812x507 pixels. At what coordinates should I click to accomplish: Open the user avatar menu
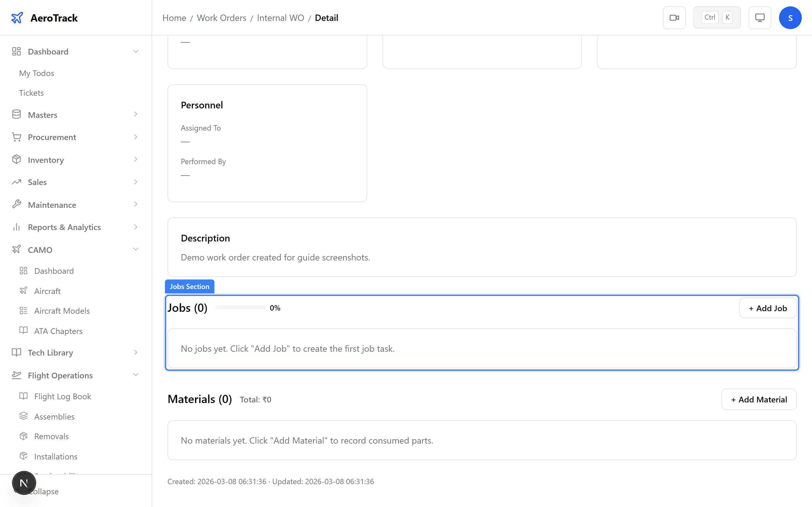(x=790, y=17)
